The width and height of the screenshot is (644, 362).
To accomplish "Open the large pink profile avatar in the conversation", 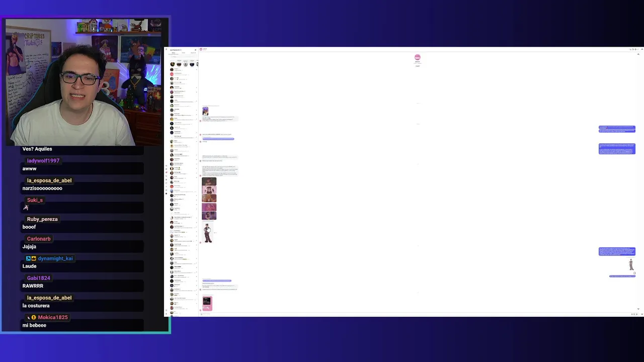I will (x=417, y=57).
